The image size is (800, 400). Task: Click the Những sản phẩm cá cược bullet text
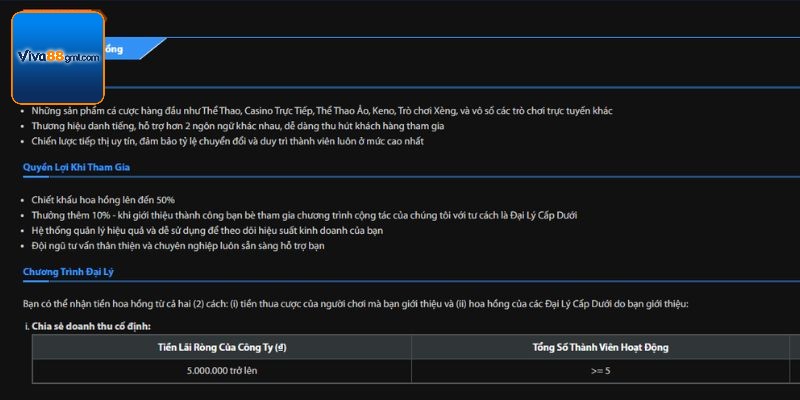[322, 111]
